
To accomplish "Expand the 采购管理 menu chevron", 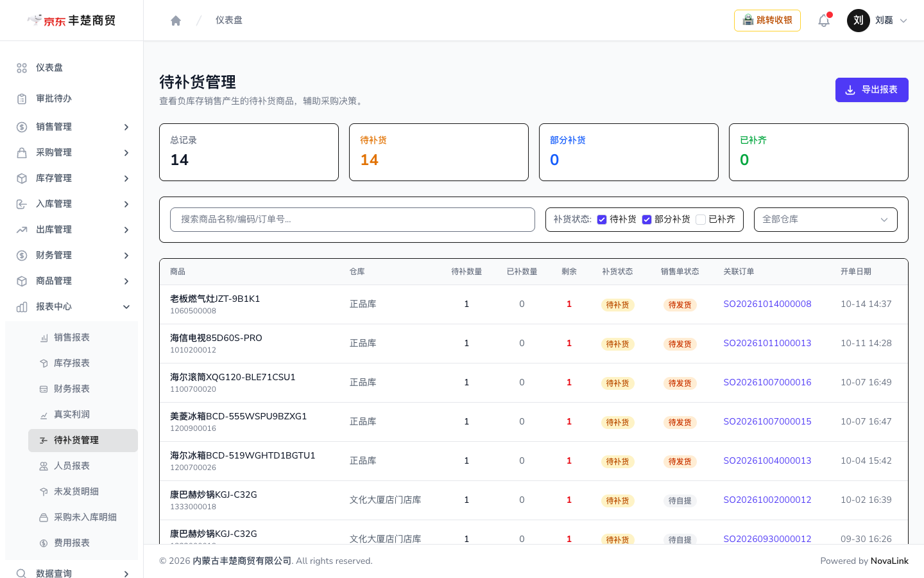I will click(x=126, y=153).
